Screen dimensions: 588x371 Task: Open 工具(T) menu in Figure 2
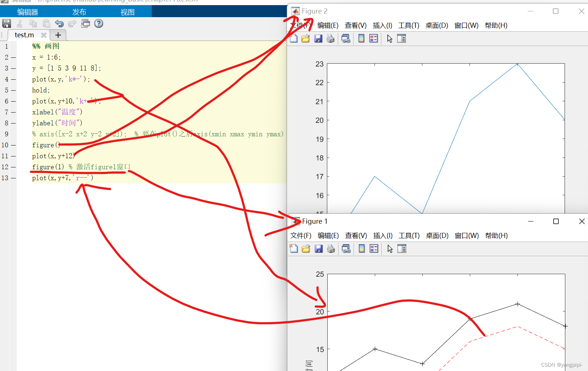pyautogui.click(x=409, y=25)
